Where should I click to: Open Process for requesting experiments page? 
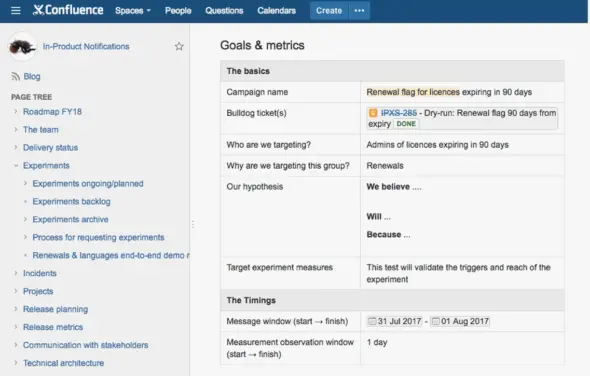coord(99,237)
